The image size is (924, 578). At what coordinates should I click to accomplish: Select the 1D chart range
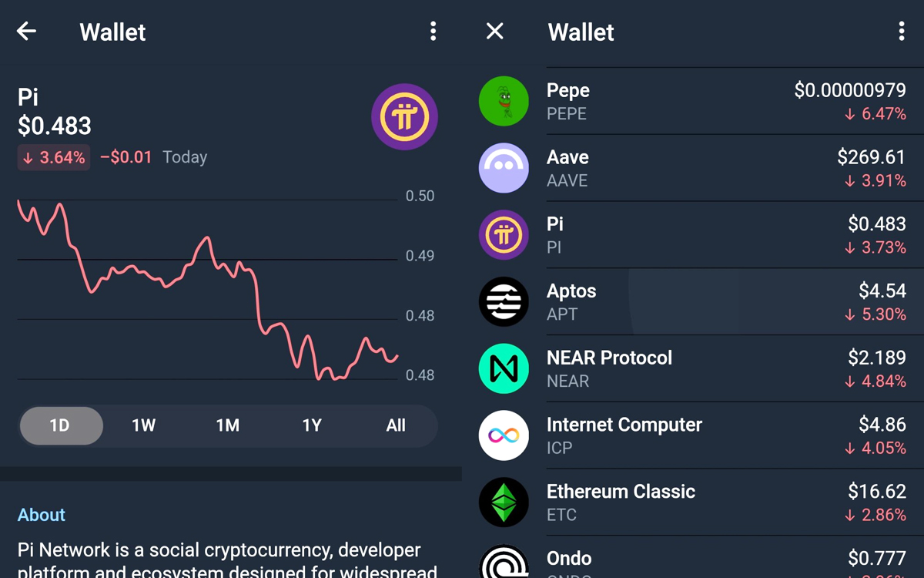(x=61, y=425)
